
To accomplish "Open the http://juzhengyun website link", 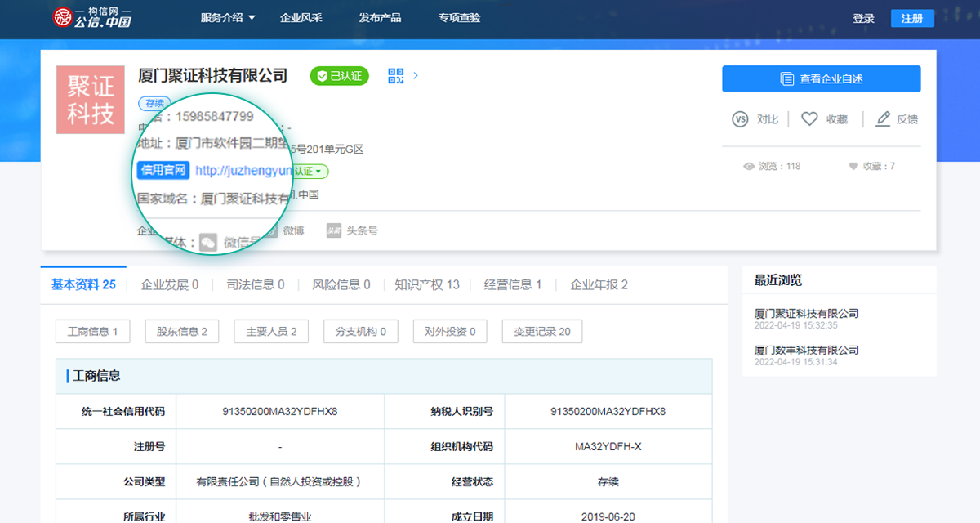I will coord(243,171).
